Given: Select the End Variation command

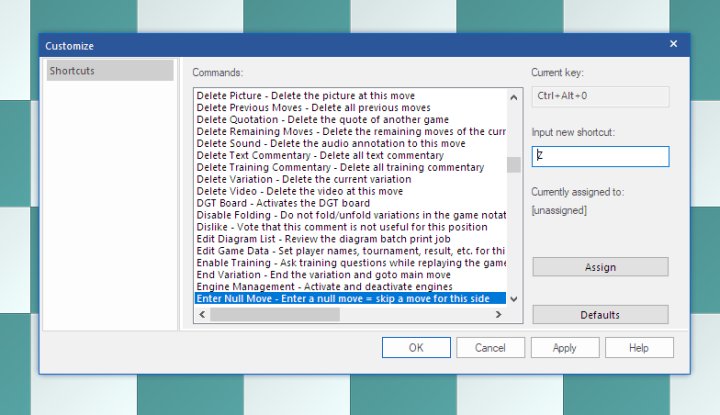Looking at the screenshot, I should [x=351, y=275].
